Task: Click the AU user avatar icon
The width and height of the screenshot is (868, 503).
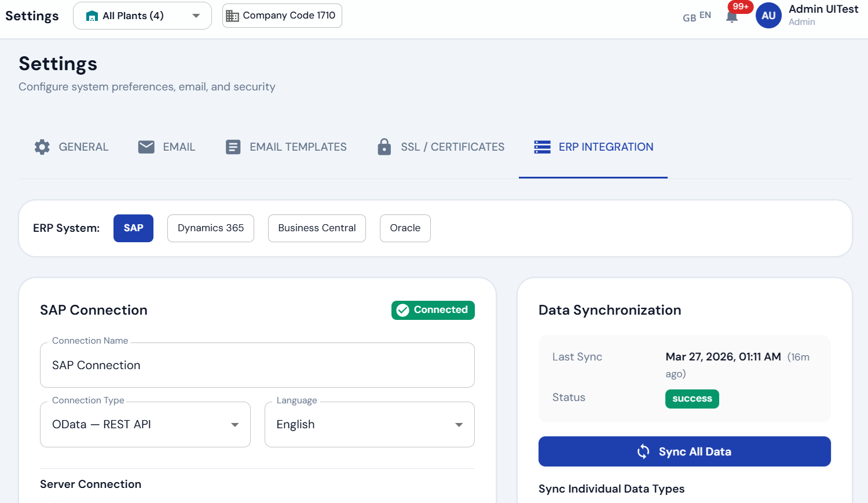Action: 768,16
